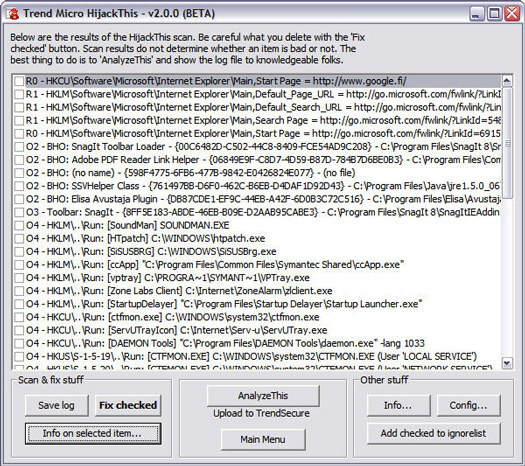Select the 'SOUNDMAN.EXE' row text
Image resolution: width=525 pixels, height=466 pixels.
(x=128, y=225)
